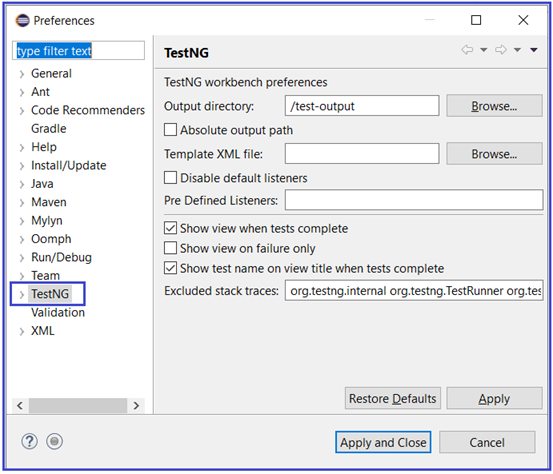Click the back navigation arrow icon
This screenshot has height=474, width=553.
pos(467,50)
